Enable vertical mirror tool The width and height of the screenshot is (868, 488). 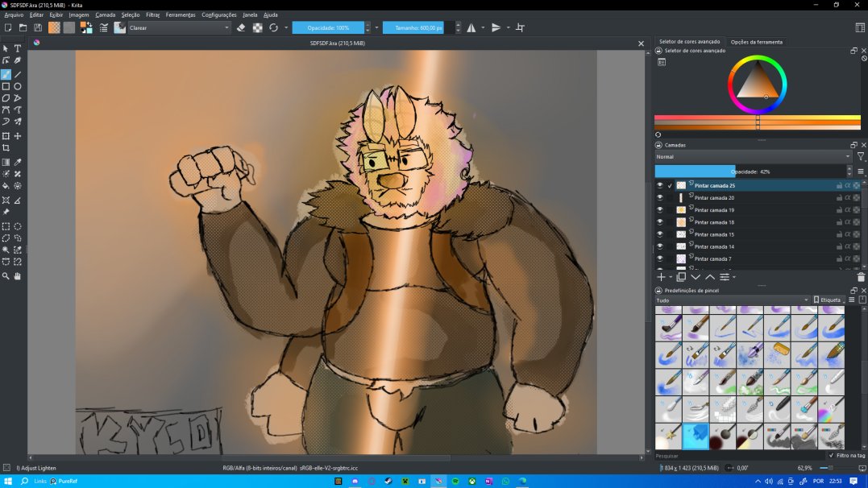(x=496, y=27)
